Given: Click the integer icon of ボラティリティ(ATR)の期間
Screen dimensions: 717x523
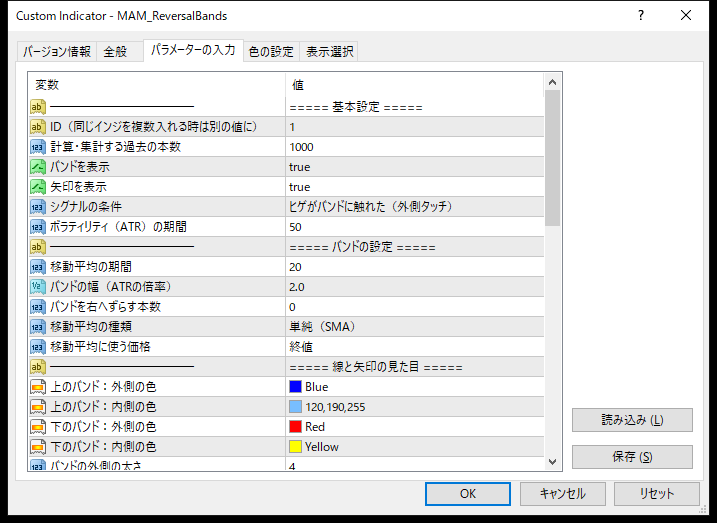Looking at the screenshot, I should [38, 227].
